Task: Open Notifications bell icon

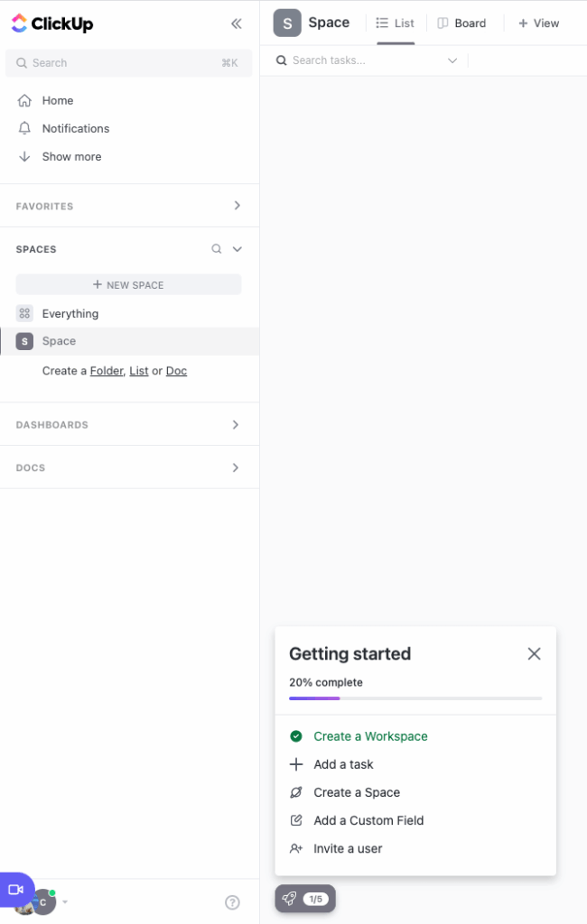Action: (x=75, y=128)
